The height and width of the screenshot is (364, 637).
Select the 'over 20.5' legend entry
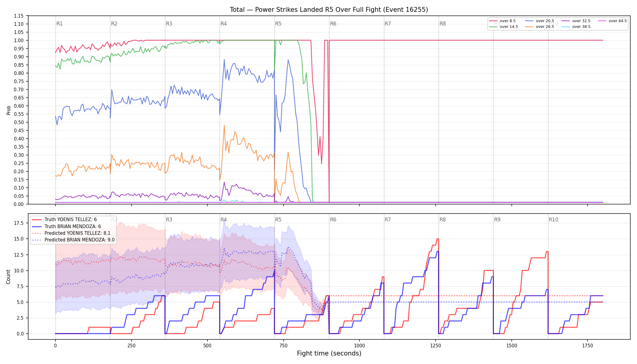(x=539, y=21)
